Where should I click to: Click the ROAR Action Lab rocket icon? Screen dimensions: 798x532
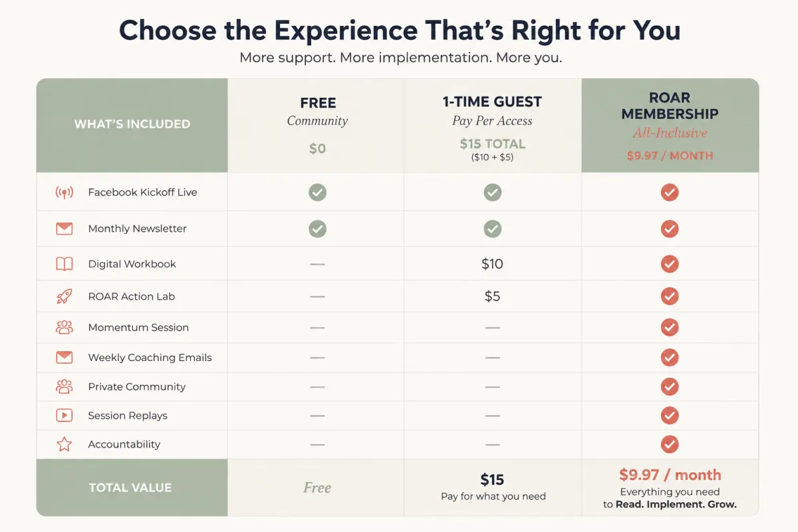65,297
